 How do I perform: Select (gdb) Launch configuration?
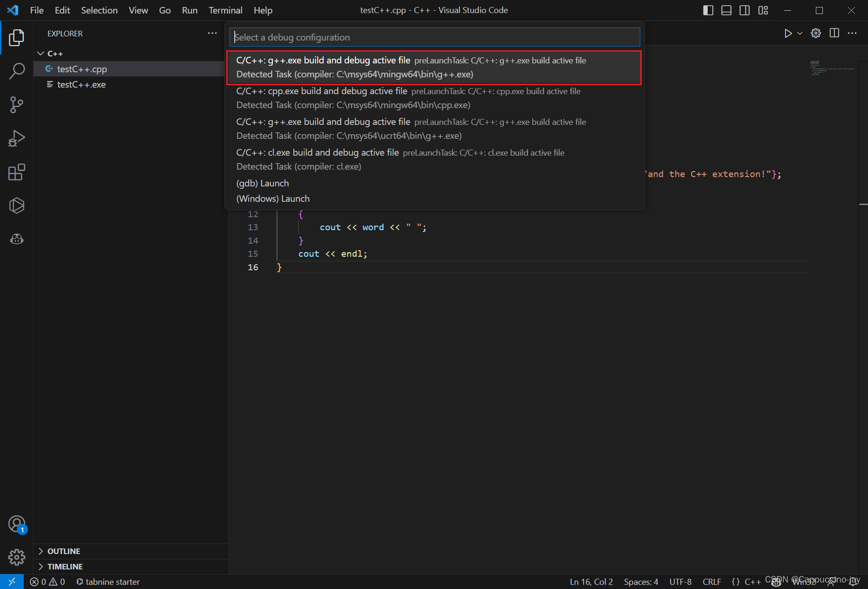tap(434, 183)
